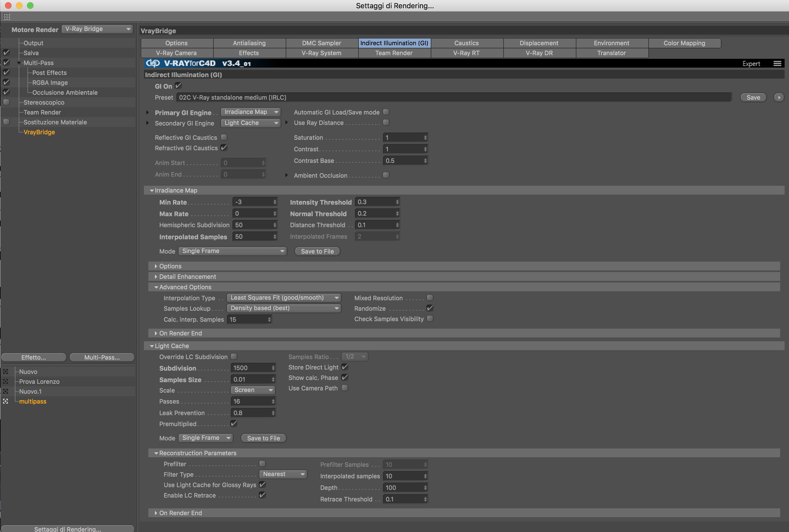Open the Primary GI Engine dropdown

pos(251,112)
